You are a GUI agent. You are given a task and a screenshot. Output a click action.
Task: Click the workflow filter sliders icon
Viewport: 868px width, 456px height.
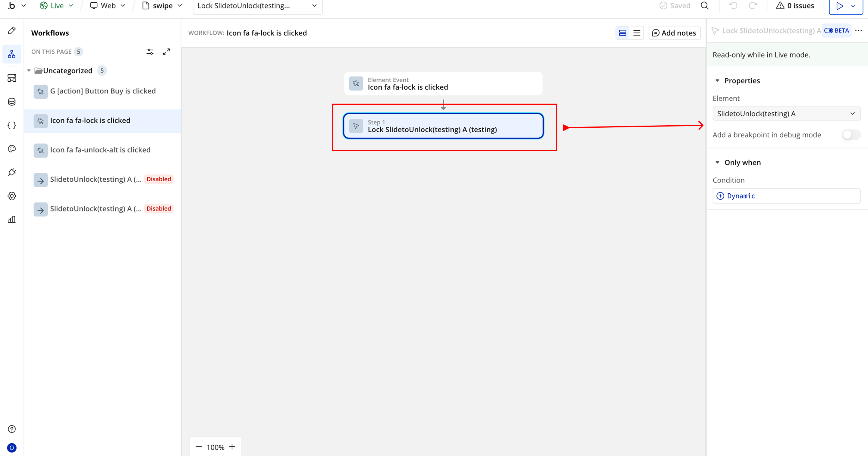[x=150, y=52]
